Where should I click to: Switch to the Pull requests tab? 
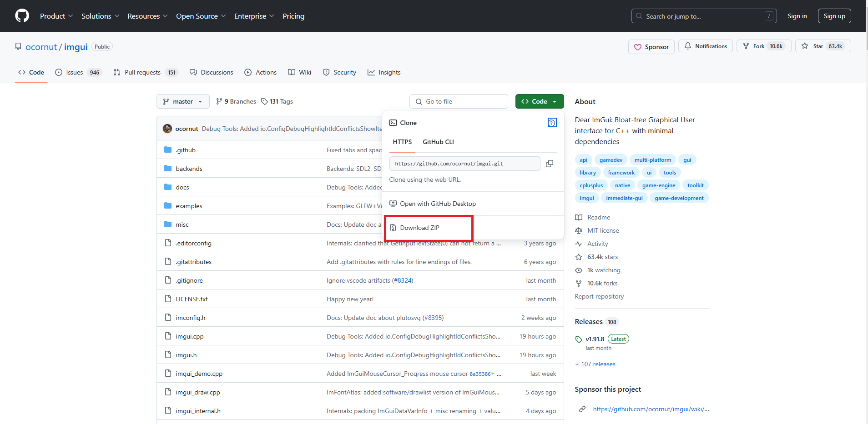(146, 72)
